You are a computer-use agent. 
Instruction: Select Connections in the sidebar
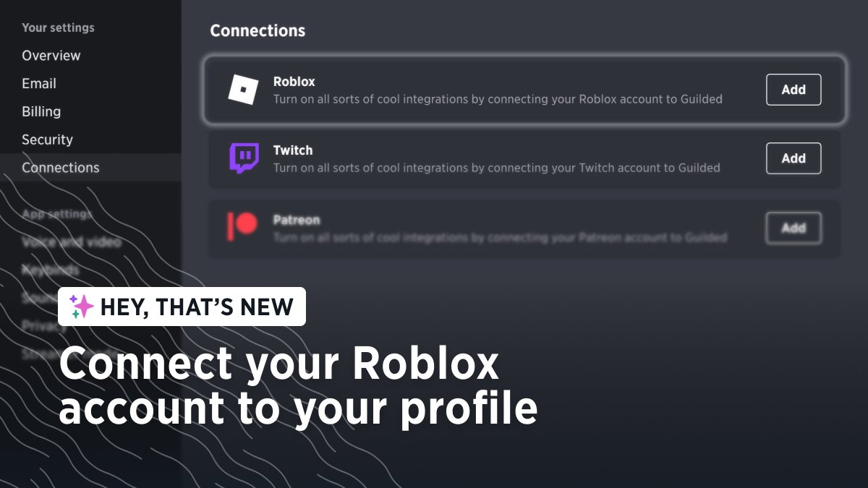pyautogui.click(x=61, y=168)
